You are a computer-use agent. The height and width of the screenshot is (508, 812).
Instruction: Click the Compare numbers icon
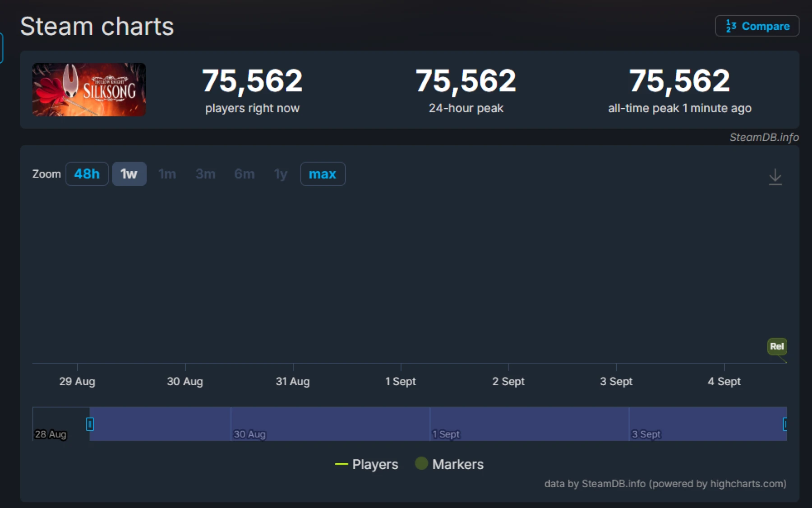[731, 26]
